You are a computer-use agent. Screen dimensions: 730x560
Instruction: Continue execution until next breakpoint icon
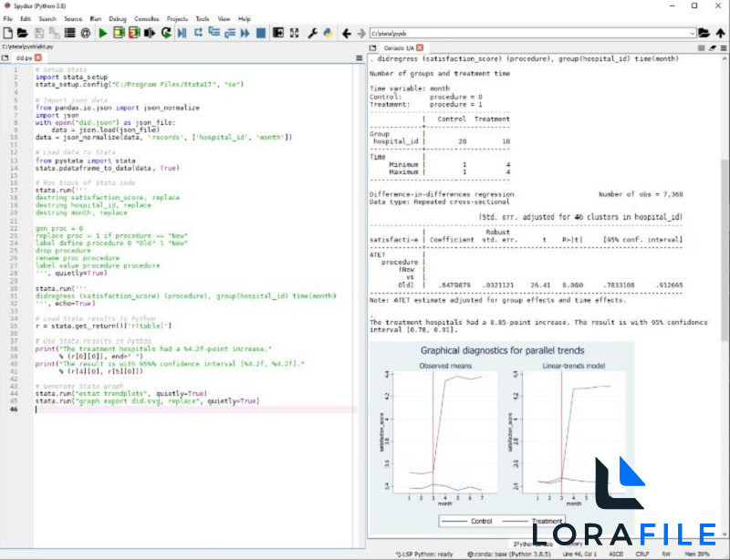tap(245, 33)
